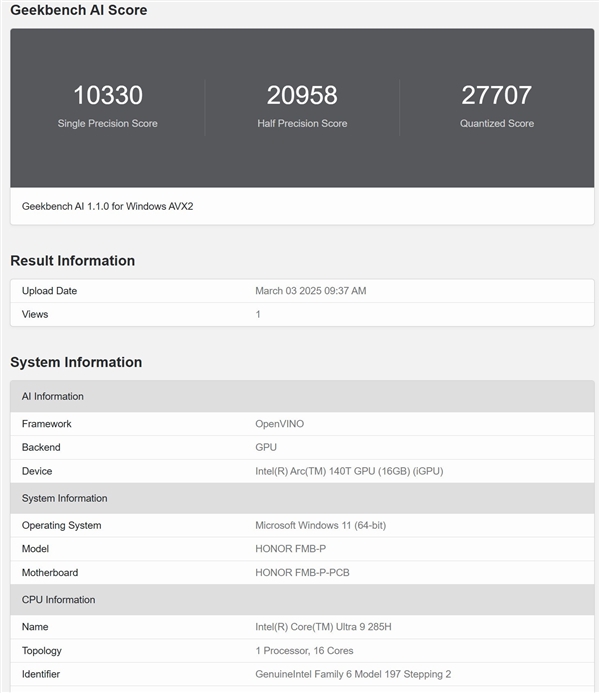
Task: Click the AI Information section header
Action: tap(53, 396)
